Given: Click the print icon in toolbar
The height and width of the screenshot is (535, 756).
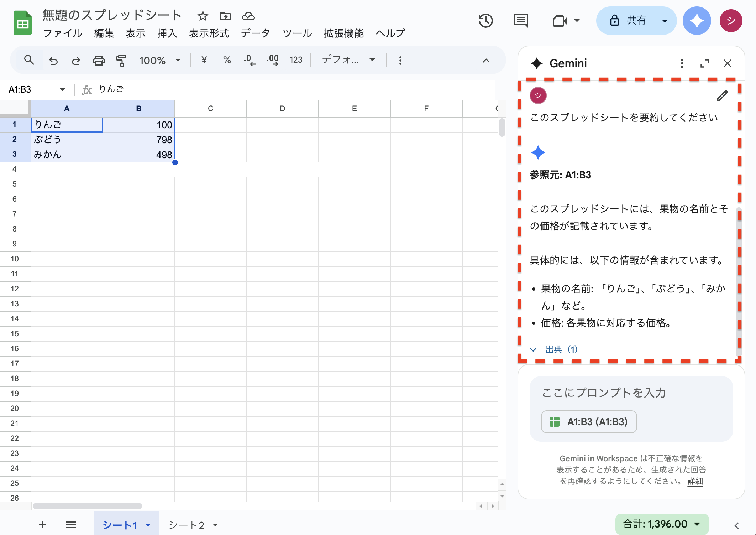Looking at the screenshot, I should [x=99, y=61].
